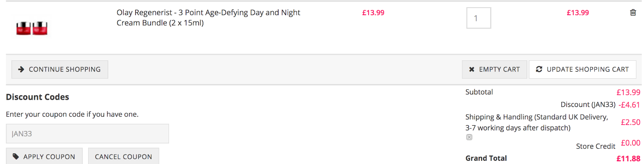Click the Continue Shopping button text
Viewport: 644px width, 164px height.
pos(65,69)
